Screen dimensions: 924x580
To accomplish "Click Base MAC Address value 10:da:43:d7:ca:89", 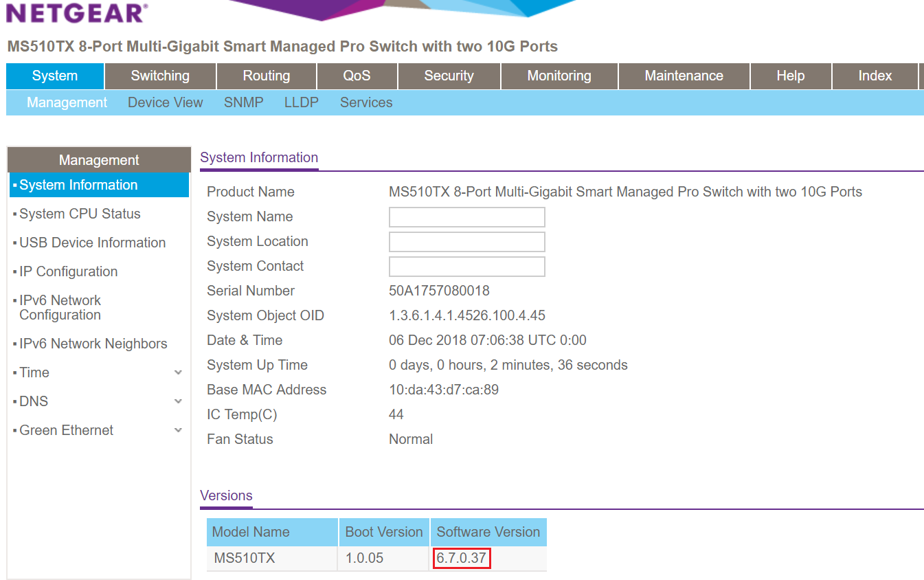I will tap(444, 390).
